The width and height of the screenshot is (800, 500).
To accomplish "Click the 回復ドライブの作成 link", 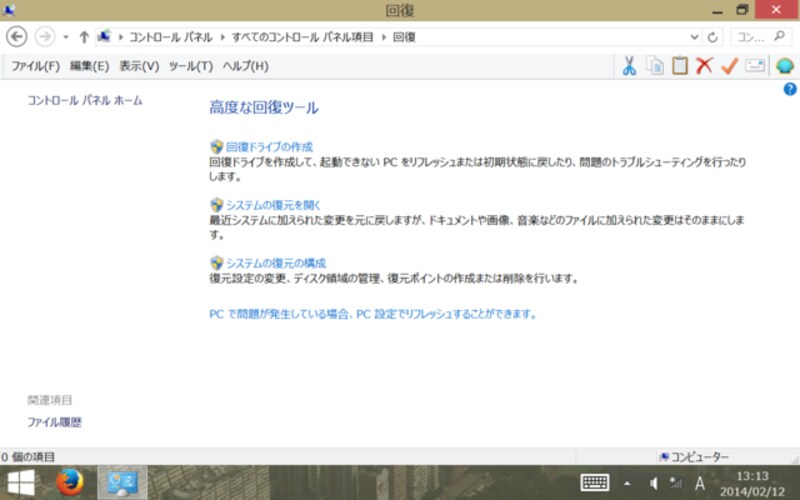I will coord(269,147).
